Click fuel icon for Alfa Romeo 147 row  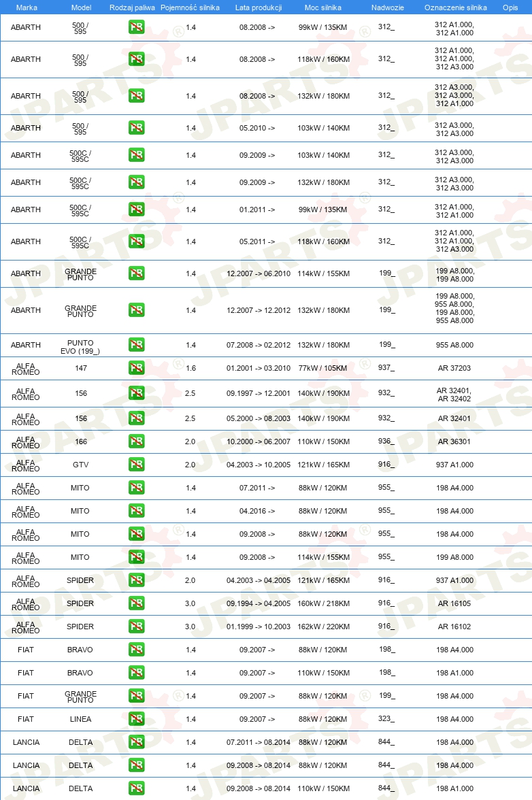point(136,368)
